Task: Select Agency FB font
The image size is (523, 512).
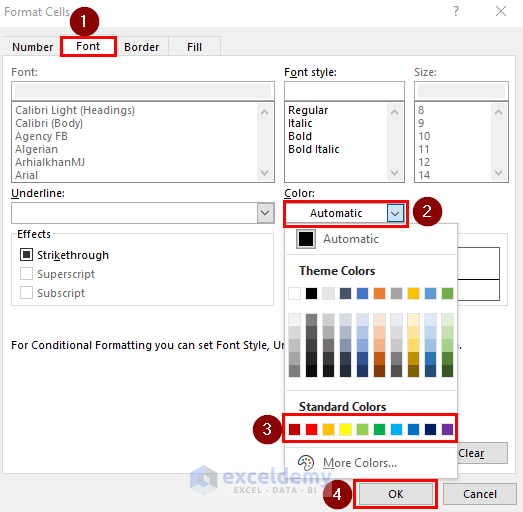Action: point(41,136)
